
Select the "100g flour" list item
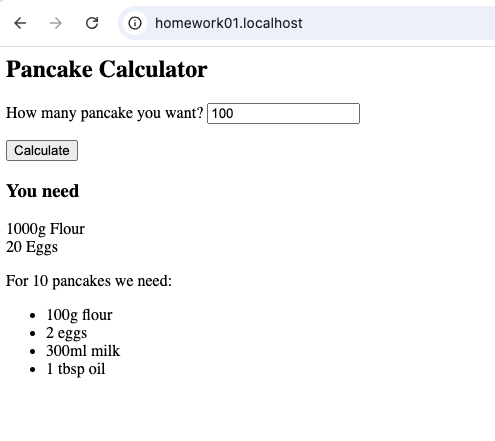click(x=79, y=315)
